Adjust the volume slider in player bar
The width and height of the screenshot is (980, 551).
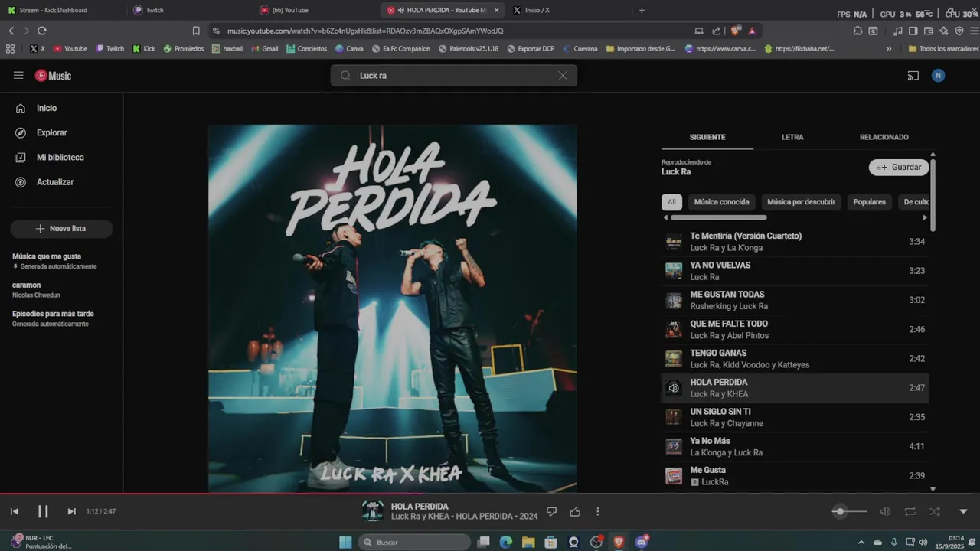click(850, 511)
